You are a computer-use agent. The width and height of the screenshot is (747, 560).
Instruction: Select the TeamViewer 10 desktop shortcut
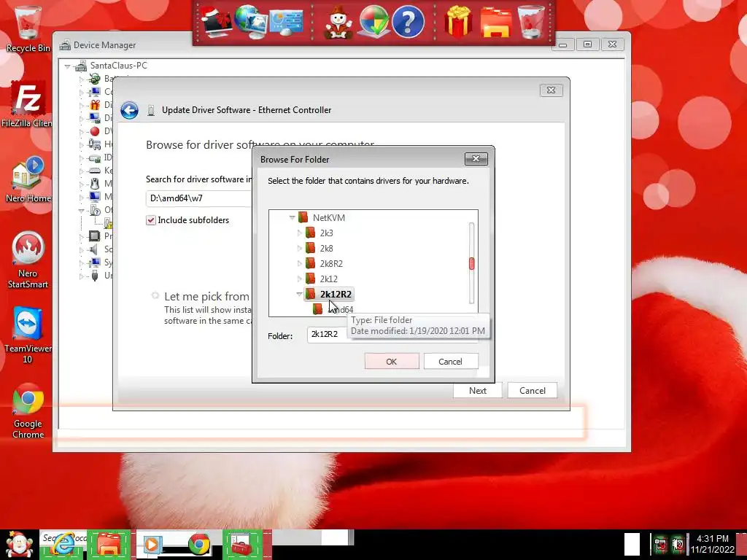(x=28, y=335)
